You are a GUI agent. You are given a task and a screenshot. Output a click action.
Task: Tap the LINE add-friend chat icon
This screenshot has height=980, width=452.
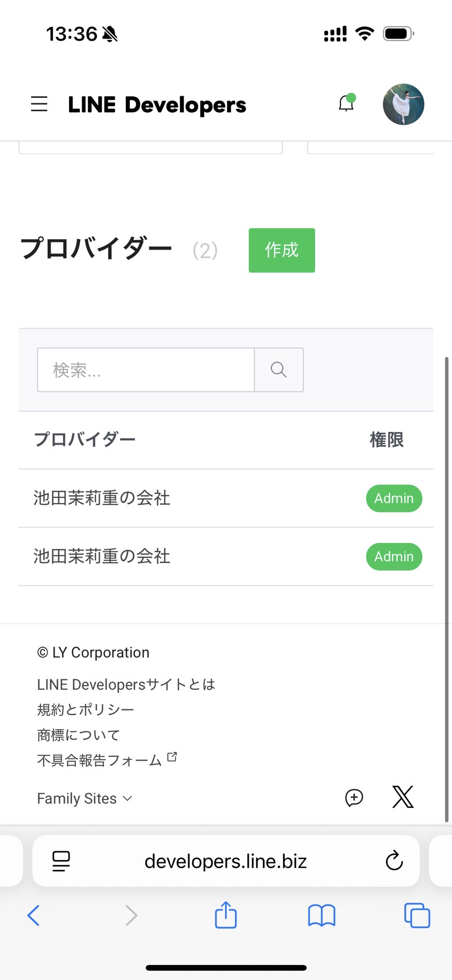coord(354,797)
